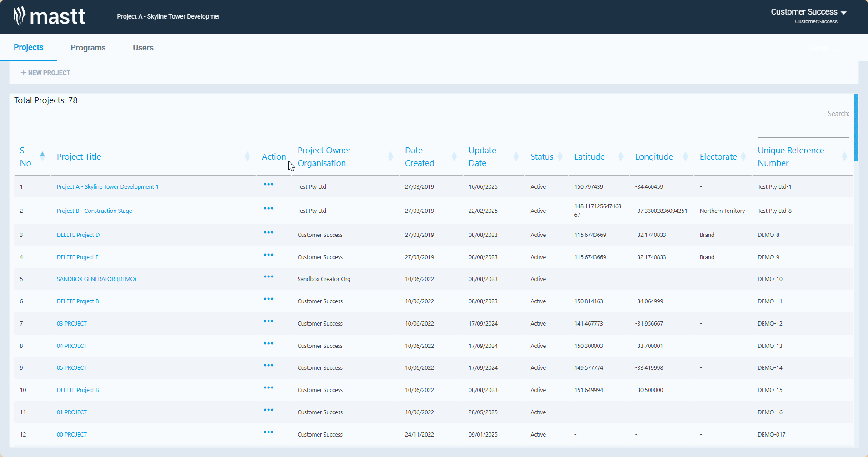Select the 24/11/2022 date created cell
This screenshot has width=868, height=457.
[419, 435]
